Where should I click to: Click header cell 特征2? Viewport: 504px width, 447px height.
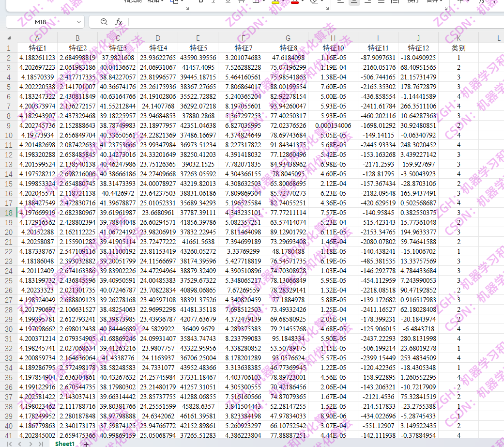[x=77, y=48]
